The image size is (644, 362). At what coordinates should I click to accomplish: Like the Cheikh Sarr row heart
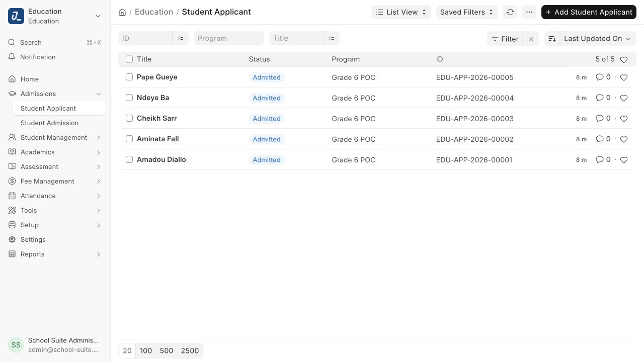coord(624,119)
